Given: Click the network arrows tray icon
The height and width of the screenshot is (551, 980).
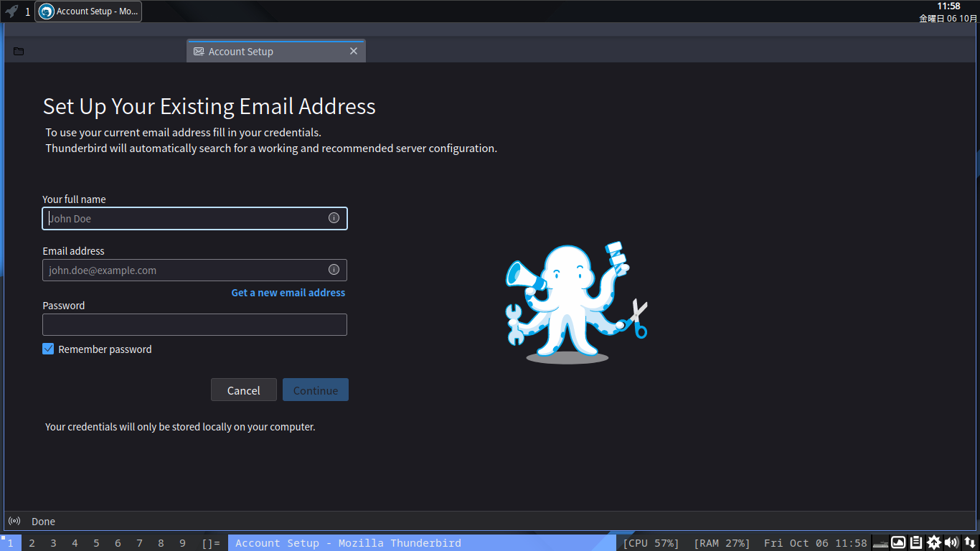Looking at the screenshot, I should (x=969, y=543).
